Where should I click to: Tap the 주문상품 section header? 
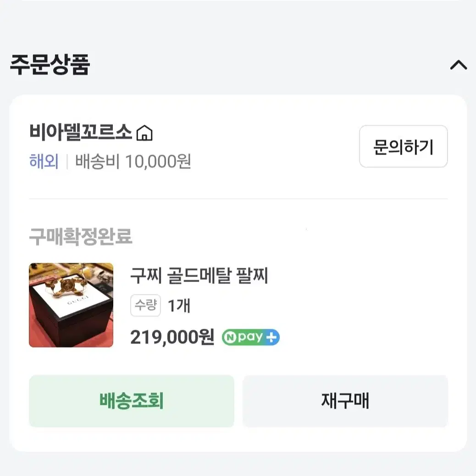(x=50, y=64)
